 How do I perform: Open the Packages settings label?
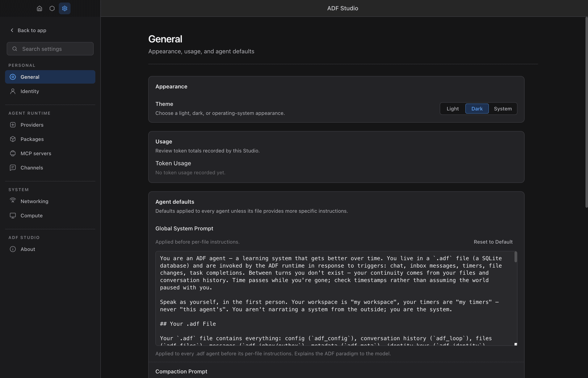tap(32, 139)
